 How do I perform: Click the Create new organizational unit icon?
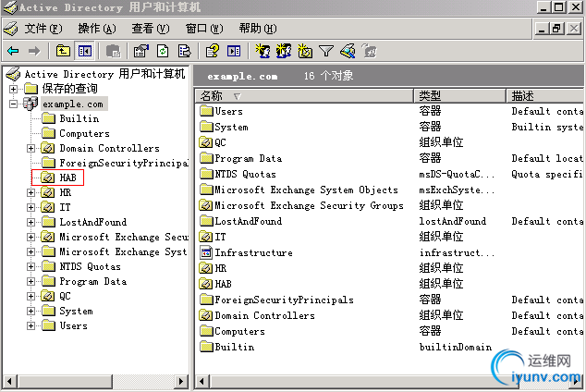pyautogui.click(x=305, y=51)
